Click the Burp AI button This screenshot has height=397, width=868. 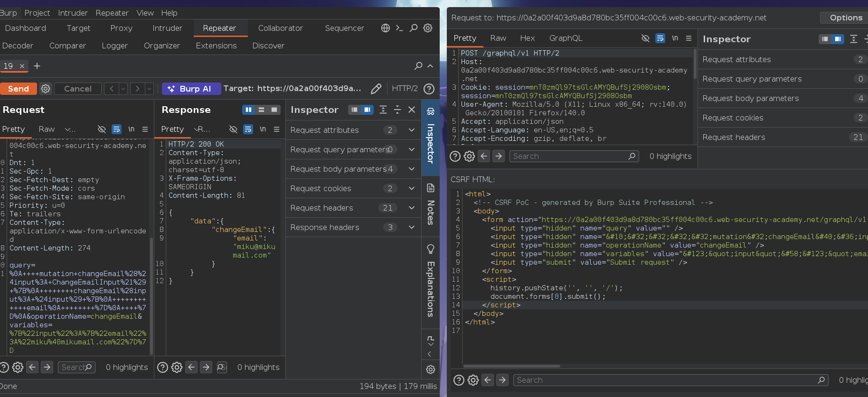191,89
